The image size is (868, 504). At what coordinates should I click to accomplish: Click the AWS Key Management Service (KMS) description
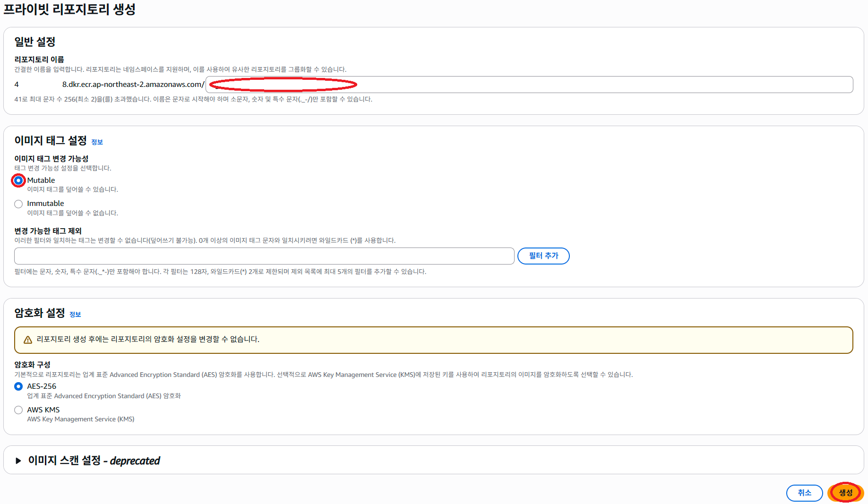[x=80, y=419]
